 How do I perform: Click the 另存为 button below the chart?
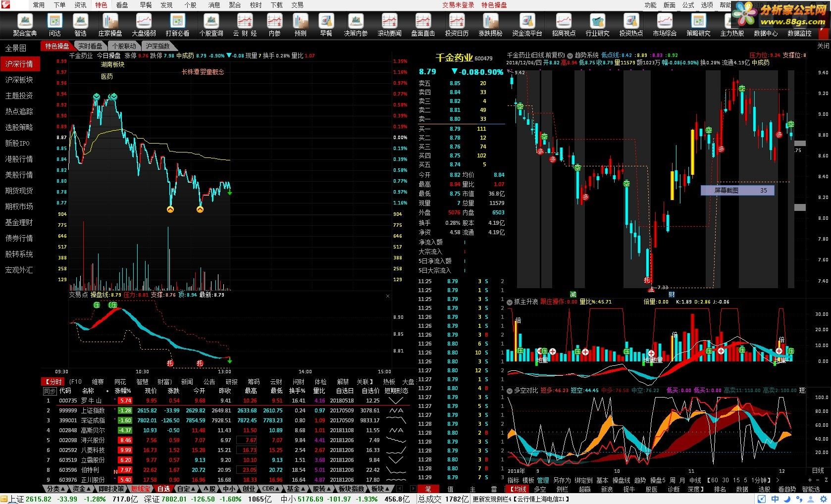[562, 480]
